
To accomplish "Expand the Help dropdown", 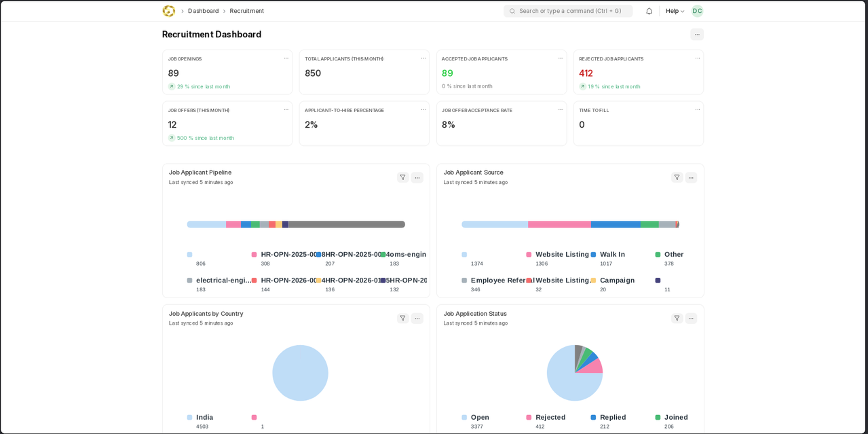I will pyautogui.click(x=675, y=11).
